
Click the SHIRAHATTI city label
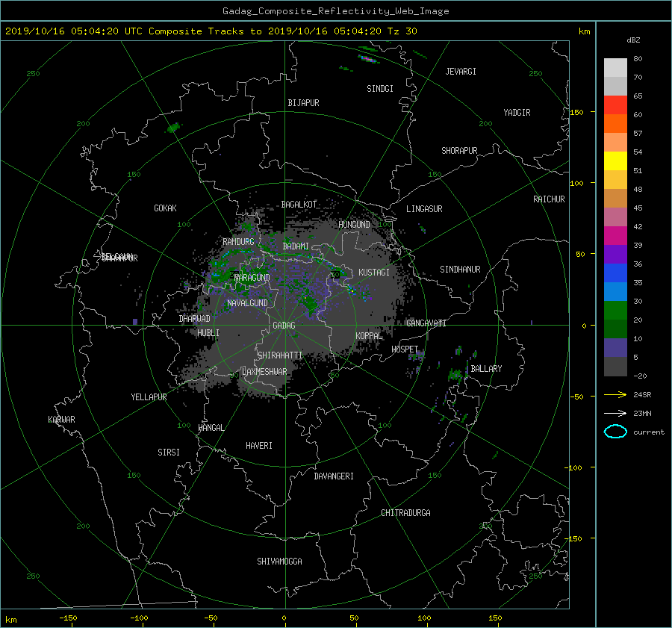280,355
